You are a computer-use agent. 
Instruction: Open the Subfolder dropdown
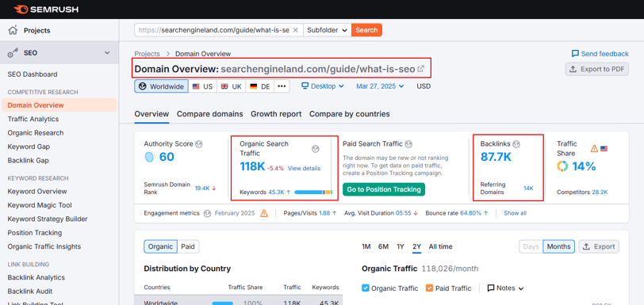coord(328,30)
